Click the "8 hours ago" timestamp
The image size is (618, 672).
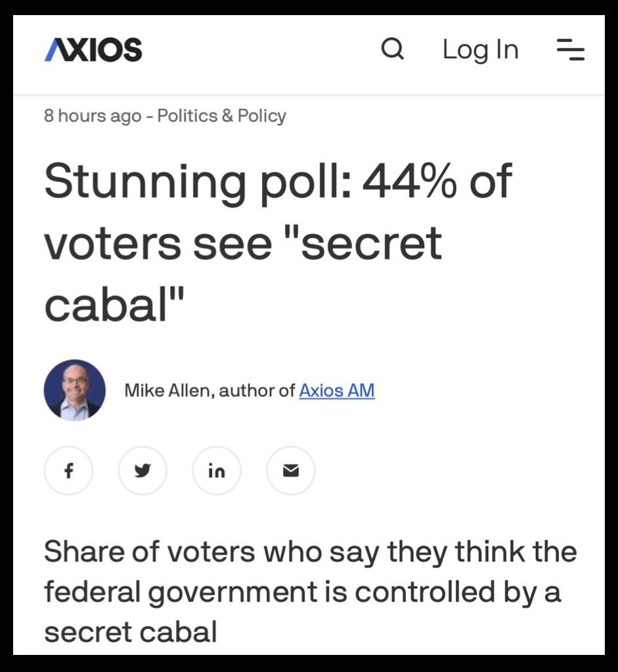click(x=93, y=116)
